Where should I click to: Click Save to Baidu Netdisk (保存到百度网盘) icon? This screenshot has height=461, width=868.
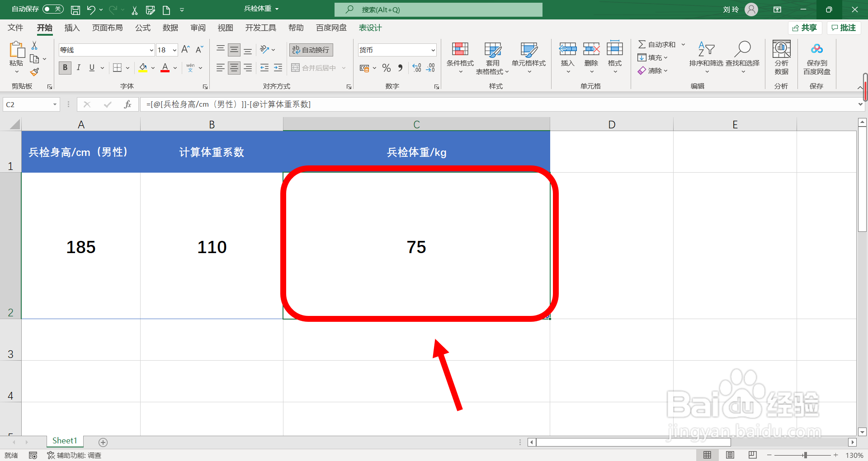coord(816,58)
